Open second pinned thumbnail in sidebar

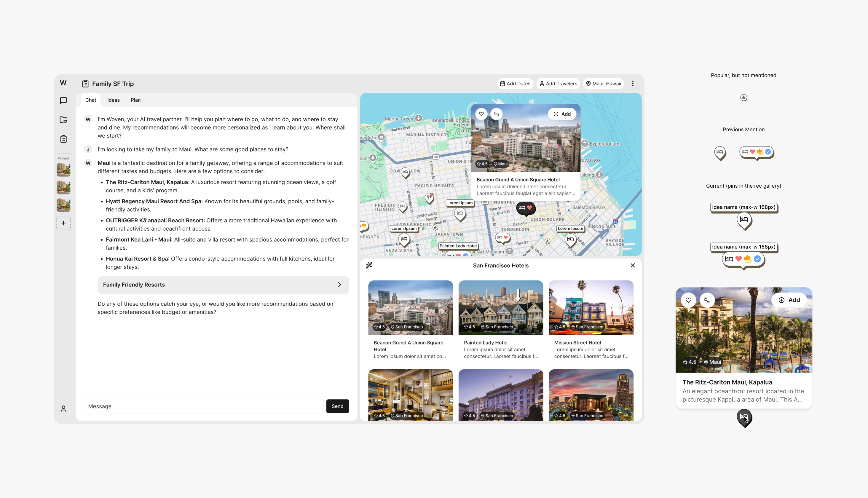click(63, 187)
